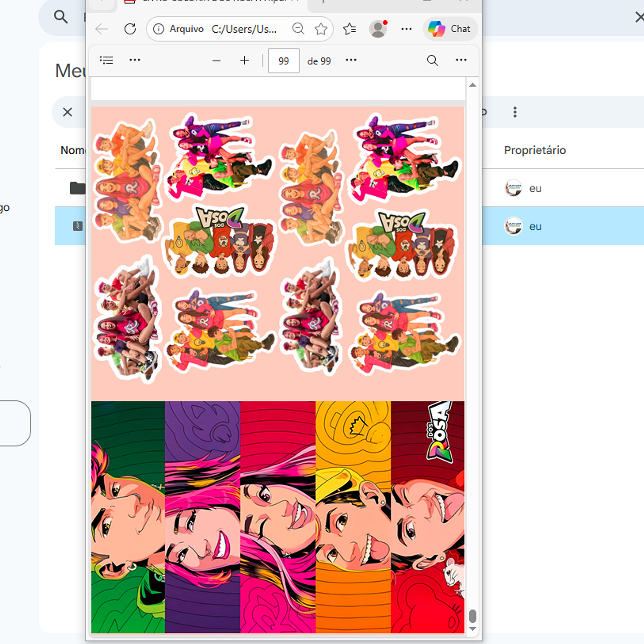This screenshot has width=644, height=644.
Task: Click the PDF zoom out minus icon
Action: coord(216,61)
